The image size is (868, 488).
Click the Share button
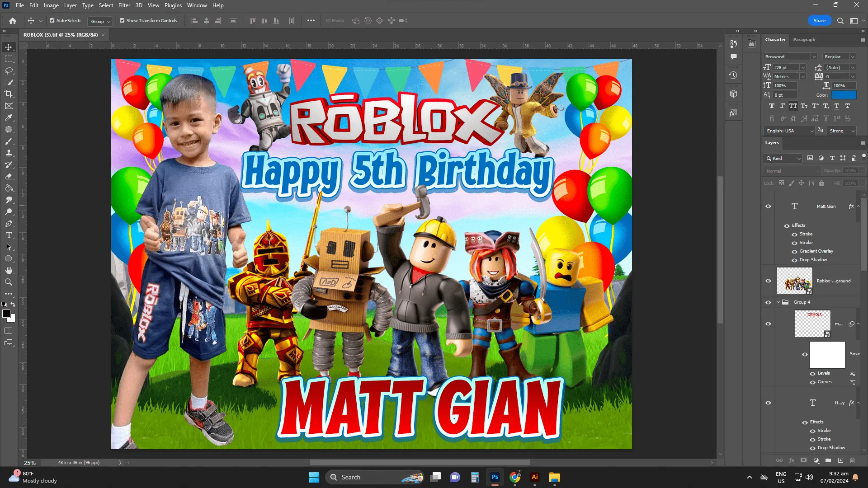819,21
